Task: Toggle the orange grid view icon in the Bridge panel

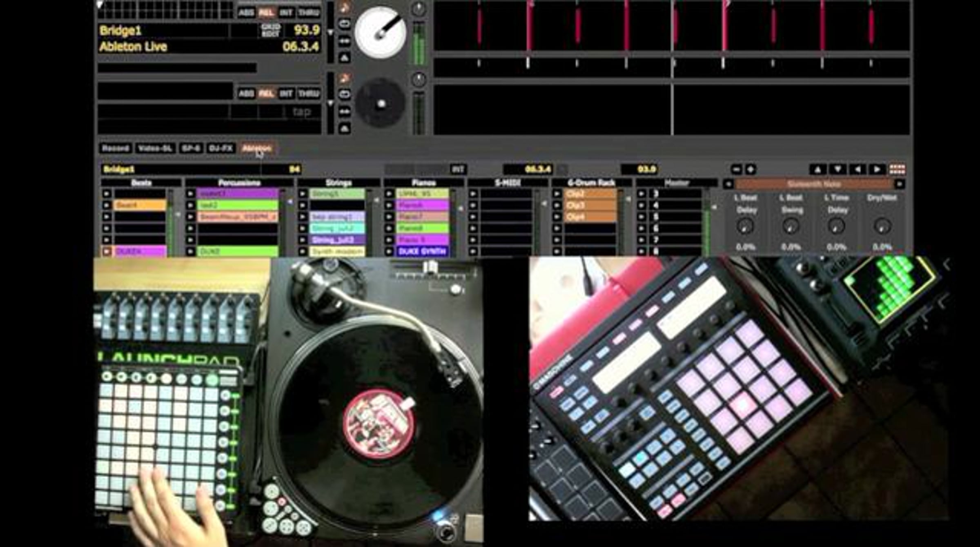Action: point(897,169)
